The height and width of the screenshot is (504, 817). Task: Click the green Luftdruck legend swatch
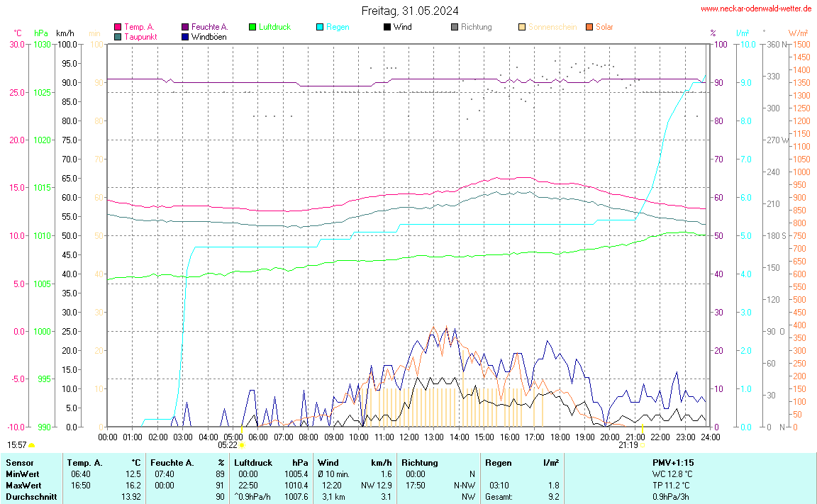click(x=252, y=27)
